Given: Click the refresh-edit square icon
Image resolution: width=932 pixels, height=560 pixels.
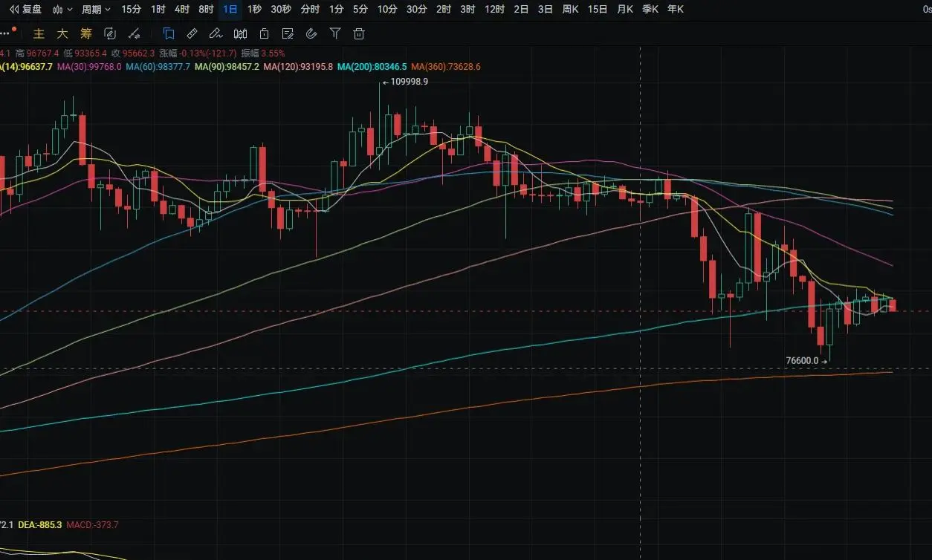Looking at the screenshot, I should tap(110, 33).
